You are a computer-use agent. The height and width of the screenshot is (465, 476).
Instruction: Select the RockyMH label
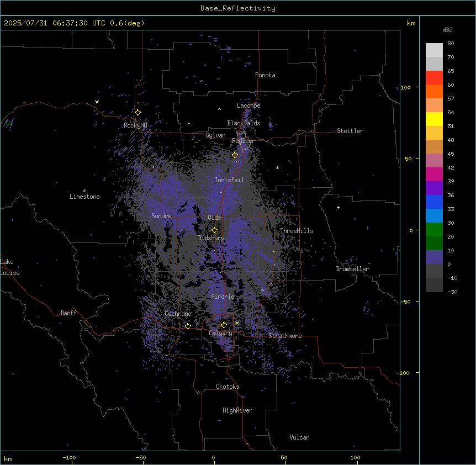click(x=135, y=125)
